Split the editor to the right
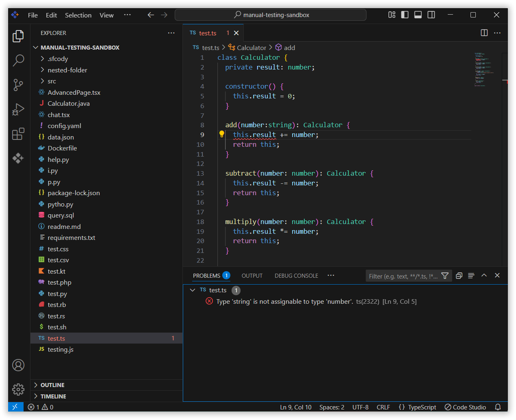The image size is (516, 420). (x=484, y=33)
